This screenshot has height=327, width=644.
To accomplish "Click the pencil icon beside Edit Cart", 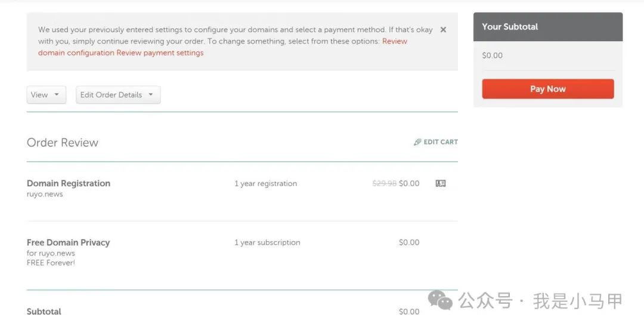I will (x=417, y=142).
